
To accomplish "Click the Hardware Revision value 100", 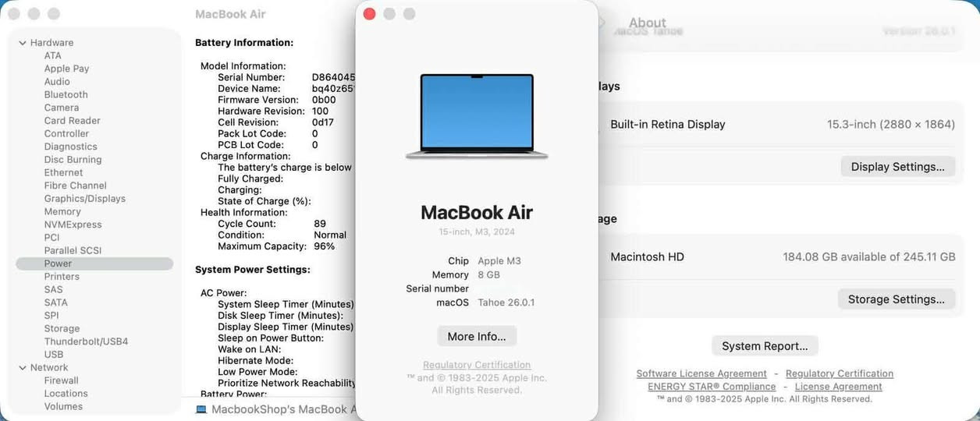I will pos(320,111).
